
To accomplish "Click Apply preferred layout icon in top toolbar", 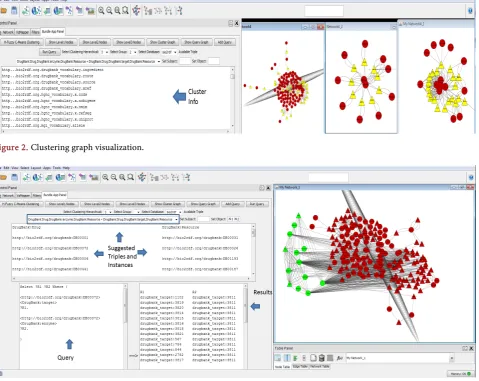I will tap(136, 11).
